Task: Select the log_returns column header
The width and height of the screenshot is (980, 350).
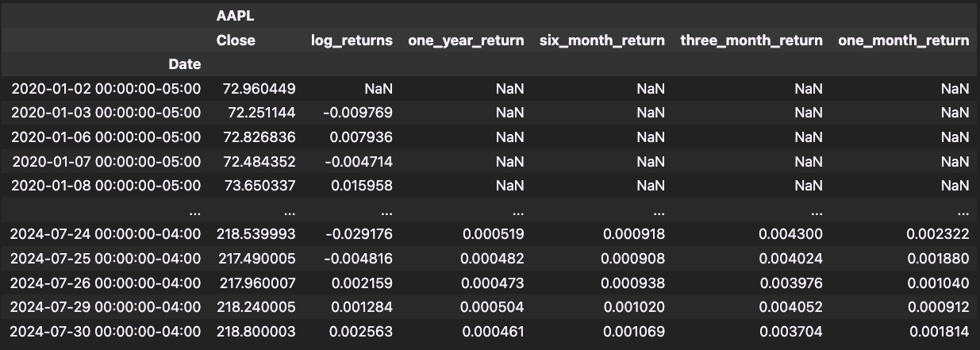Action: (352, 40)
